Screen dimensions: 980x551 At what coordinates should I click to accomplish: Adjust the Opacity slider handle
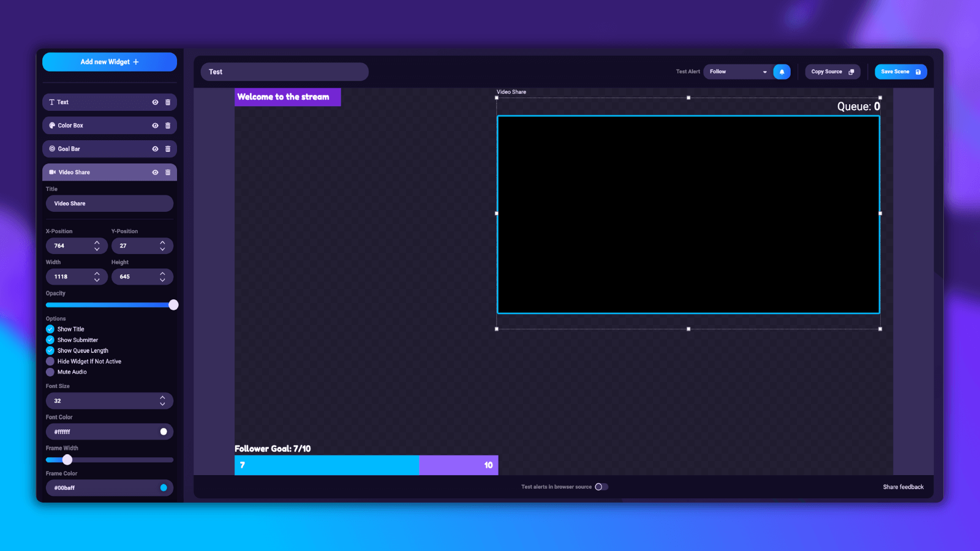point(173,305)
